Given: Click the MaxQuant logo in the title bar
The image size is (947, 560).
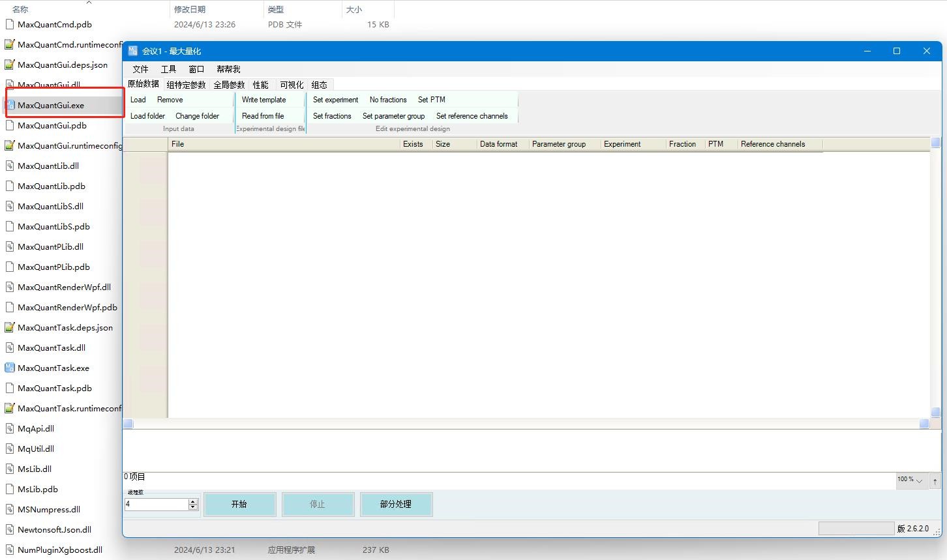Looking at the screenshot, I should click(133, 51).
